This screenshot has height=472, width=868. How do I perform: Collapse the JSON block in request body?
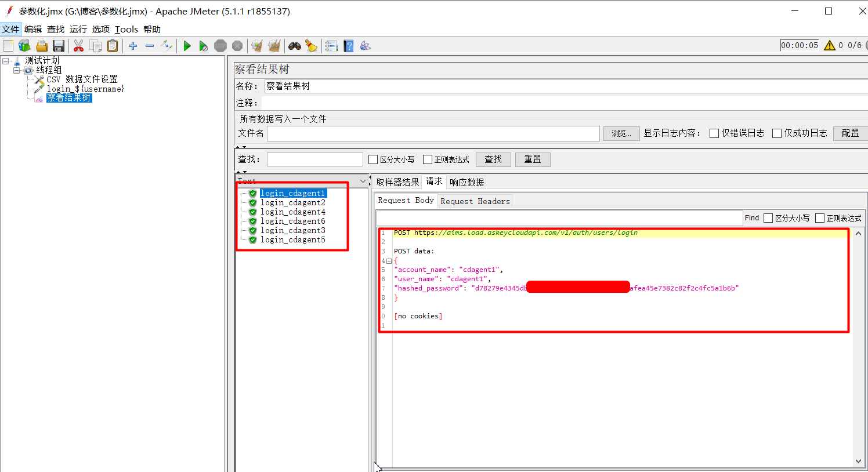(389, 261)
